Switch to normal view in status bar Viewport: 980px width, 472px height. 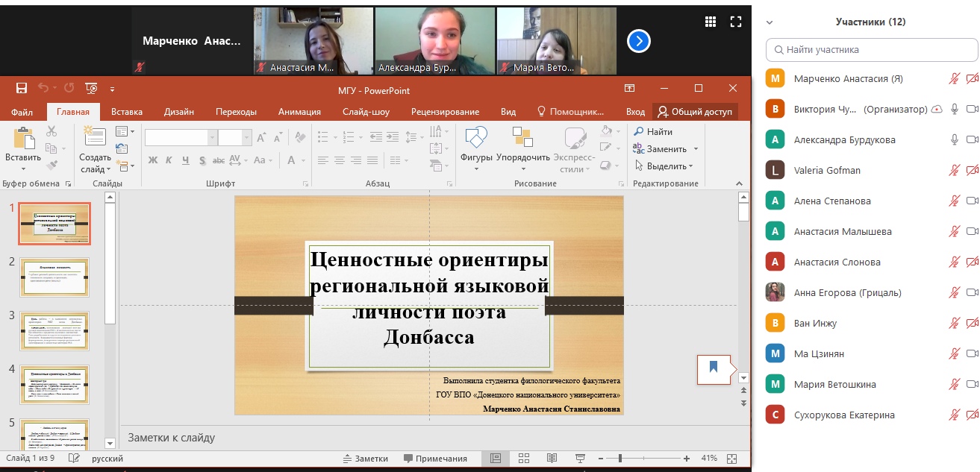(495, 459)
